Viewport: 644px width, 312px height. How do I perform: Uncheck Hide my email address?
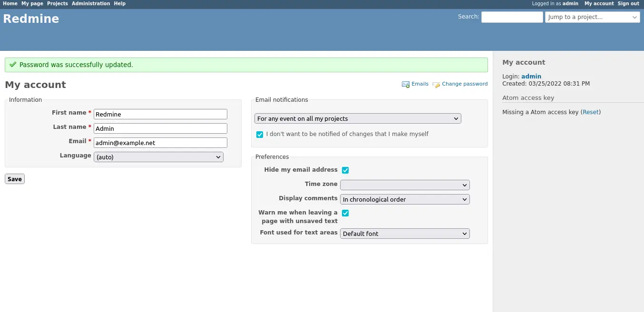pyautogui.click(x=345, y=170)
